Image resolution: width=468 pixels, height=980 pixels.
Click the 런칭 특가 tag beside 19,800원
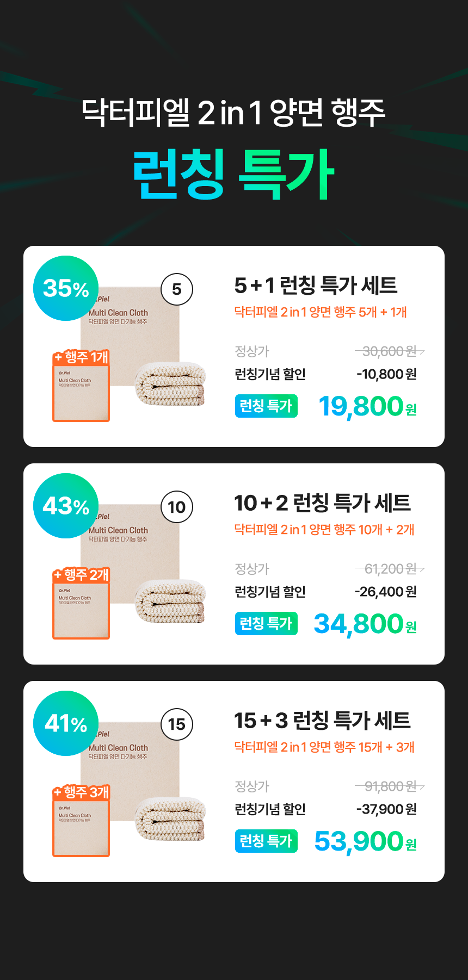(x=266, y=406)
